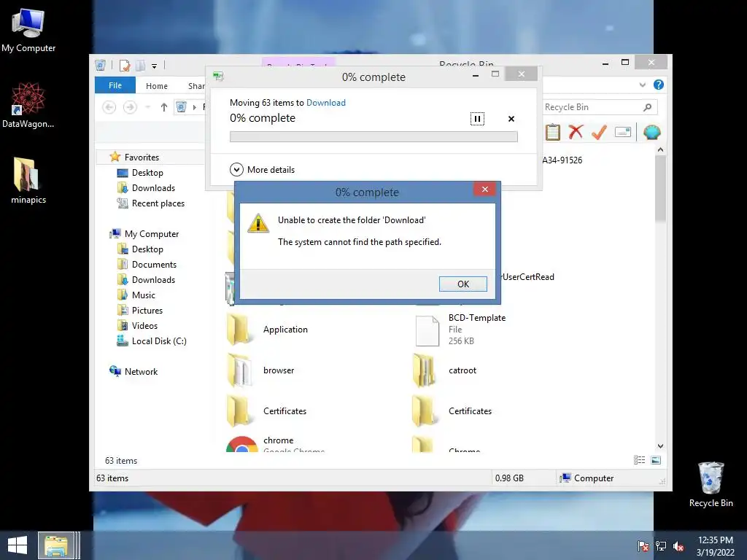Click the Paste clipboard toolbar icon
Image resolution: width=747 pixels, height=560 pixels.
pyautogui.click(x=553, y=132)
